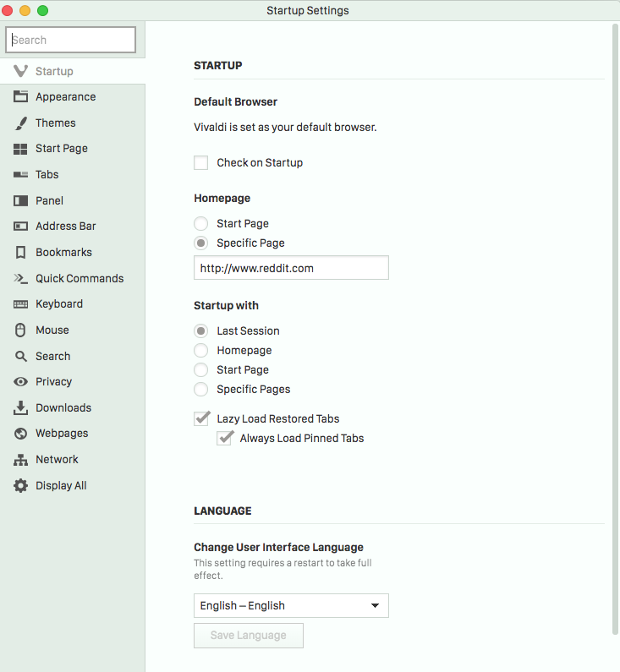This screenshot has height=672, width=620.
Task: Click the Keyboard icon in sidebar
Action: (x=20, y=304)
